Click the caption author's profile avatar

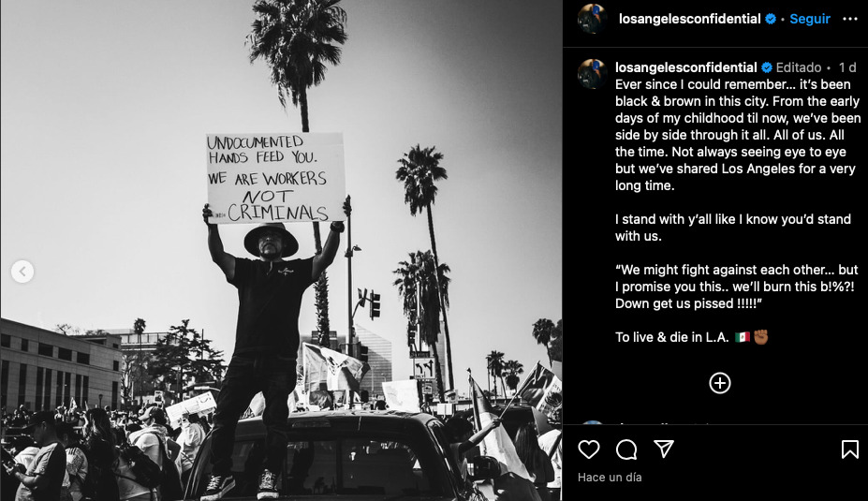click(593, 74)
